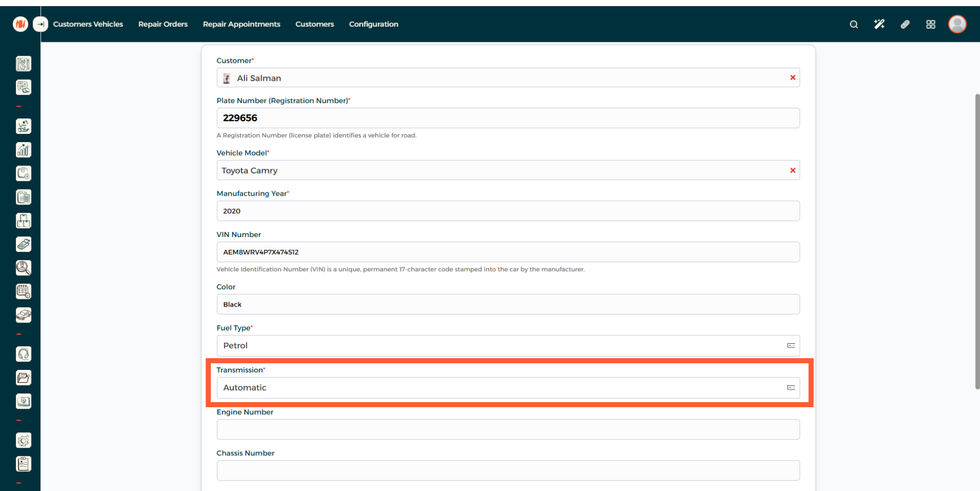The height and width of the screenshot is (491, 980).
Task: Open the stacked boxes inventory sidebar icon
Action: coord(23,221)
